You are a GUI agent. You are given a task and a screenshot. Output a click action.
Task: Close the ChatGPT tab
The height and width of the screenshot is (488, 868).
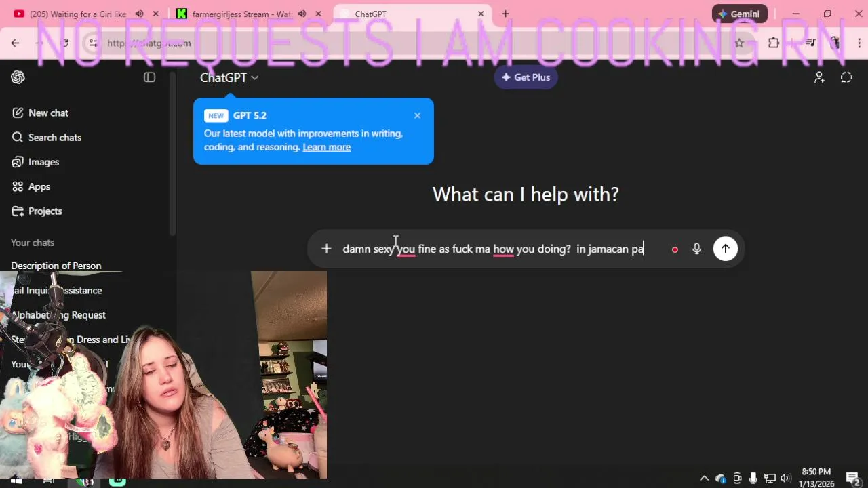(481, 14)
